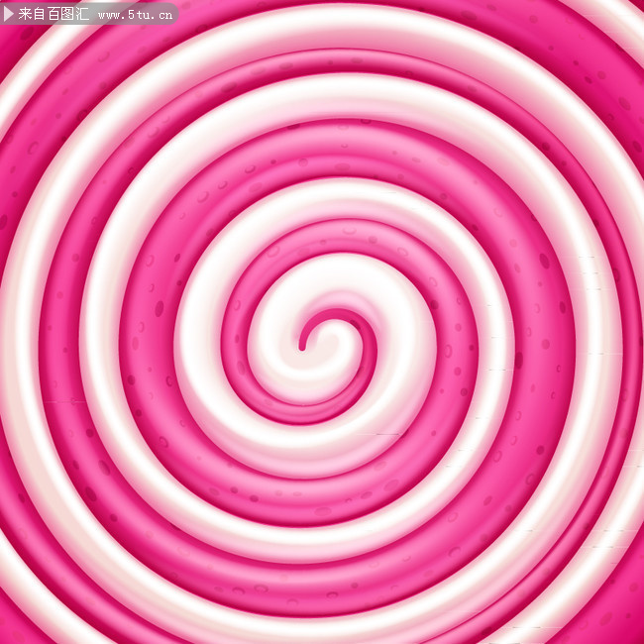Click the dot between "5tu" and "cn"
This screenshot has height=644, width=644.
coord(154,19)
